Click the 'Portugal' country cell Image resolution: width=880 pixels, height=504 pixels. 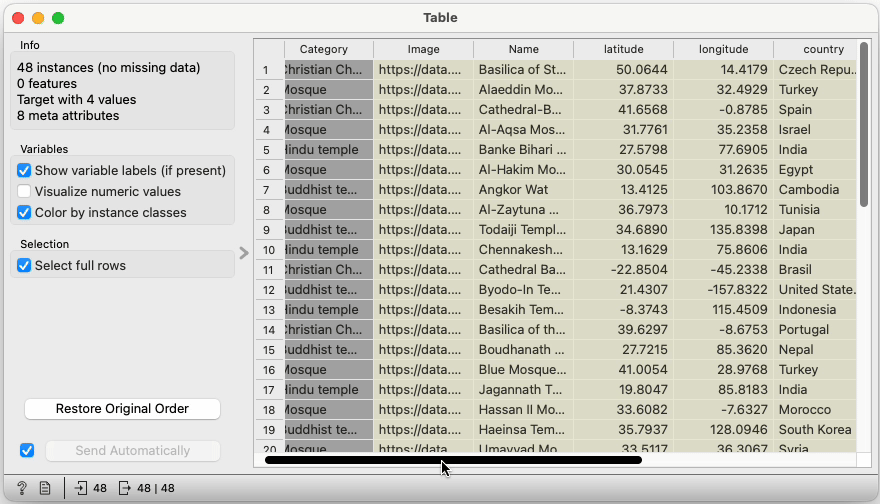pyautogui.click(x=815, y=330)
